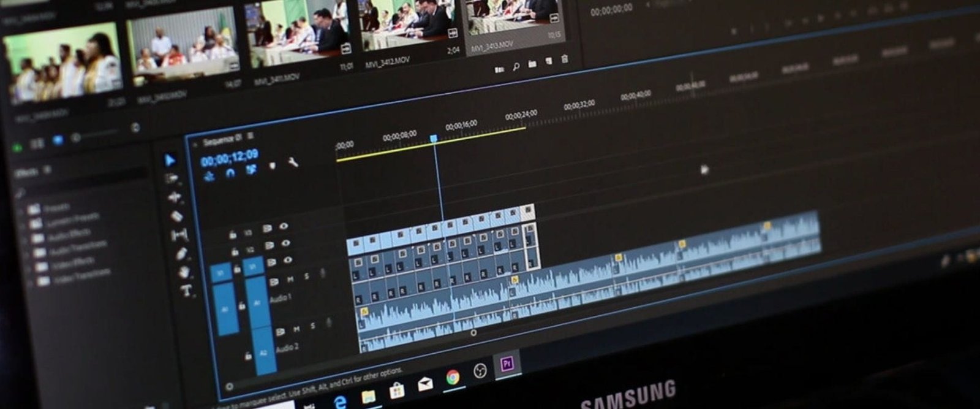
Task: Open Mail app from the taskbar
Action: click(x=424, y=384)
